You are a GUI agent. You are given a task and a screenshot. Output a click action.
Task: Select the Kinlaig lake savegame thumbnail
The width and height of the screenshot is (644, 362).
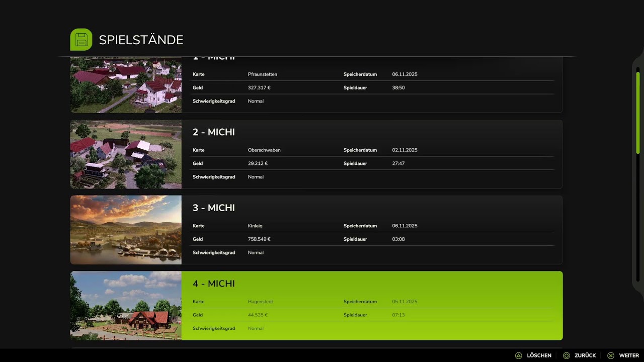[x=126, y=230]
